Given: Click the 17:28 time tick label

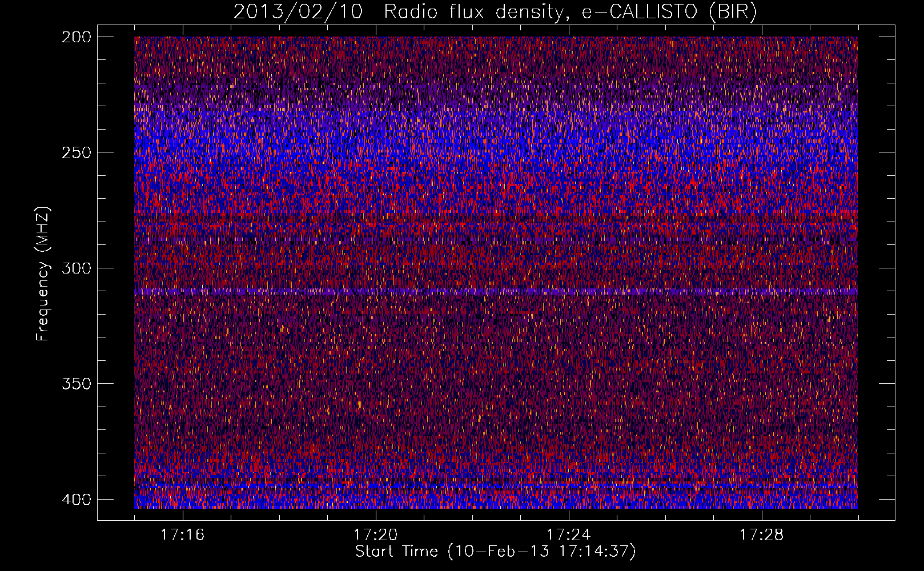Looking at the screenshot, I should [x=761, y=535].
